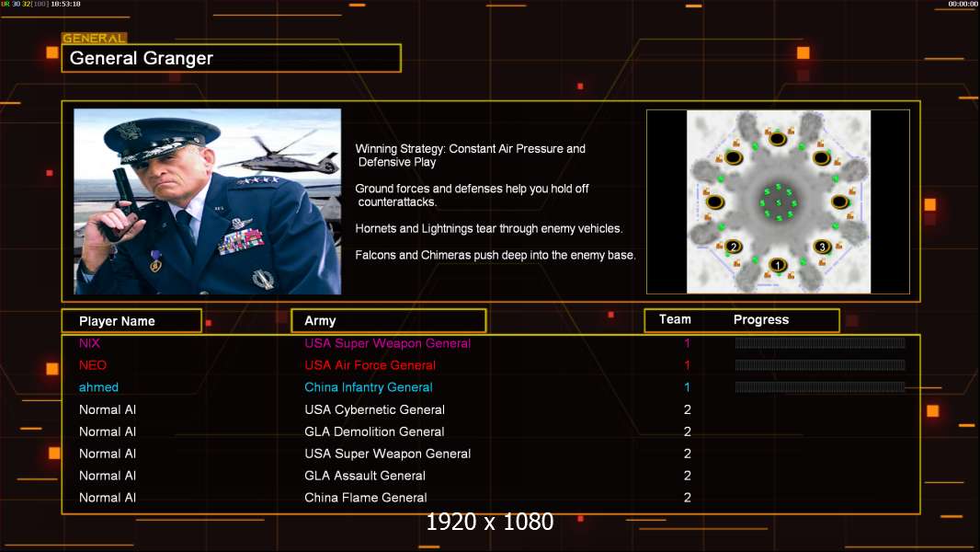Click GLA Assault General army text
Screen dimensions: 980x552
pos(365,476)
